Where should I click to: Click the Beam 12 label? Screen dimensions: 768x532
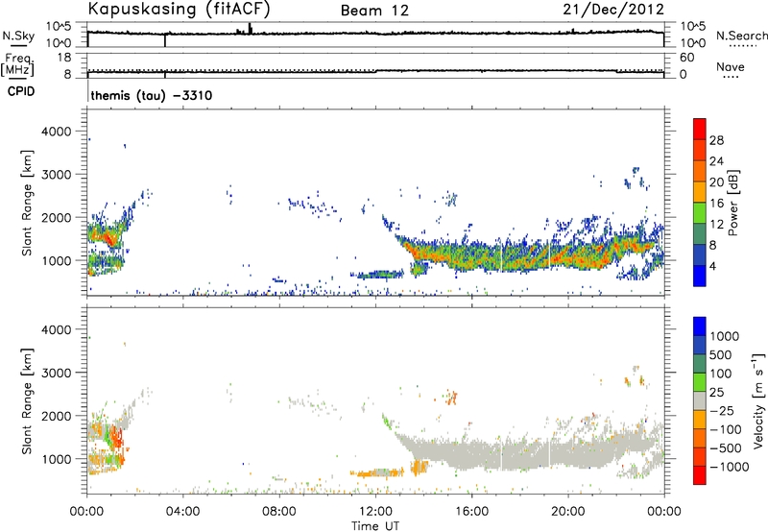[x=374, y=11]
